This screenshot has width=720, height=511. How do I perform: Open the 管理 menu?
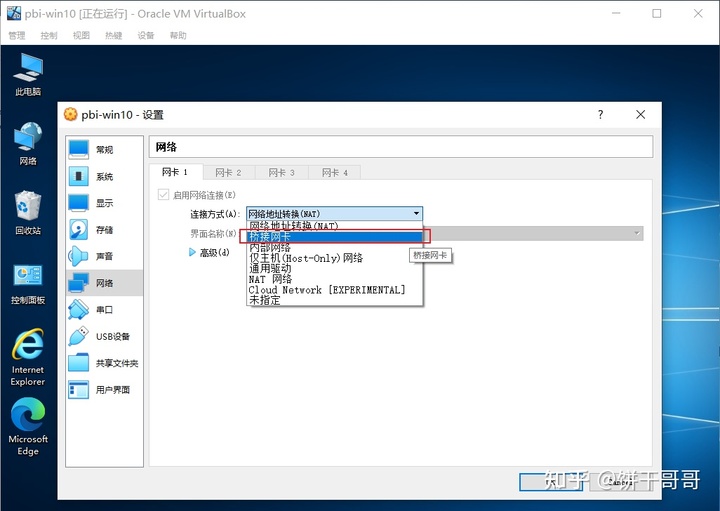[17, 35]
